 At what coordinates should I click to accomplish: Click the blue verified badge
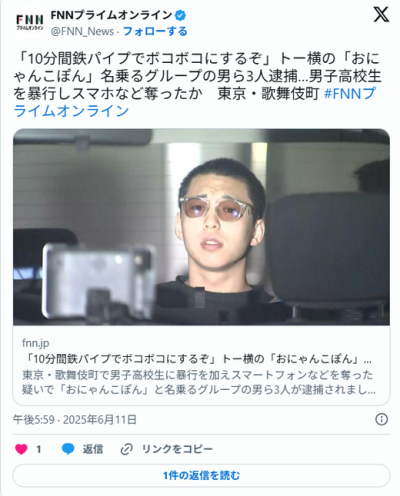181,15
